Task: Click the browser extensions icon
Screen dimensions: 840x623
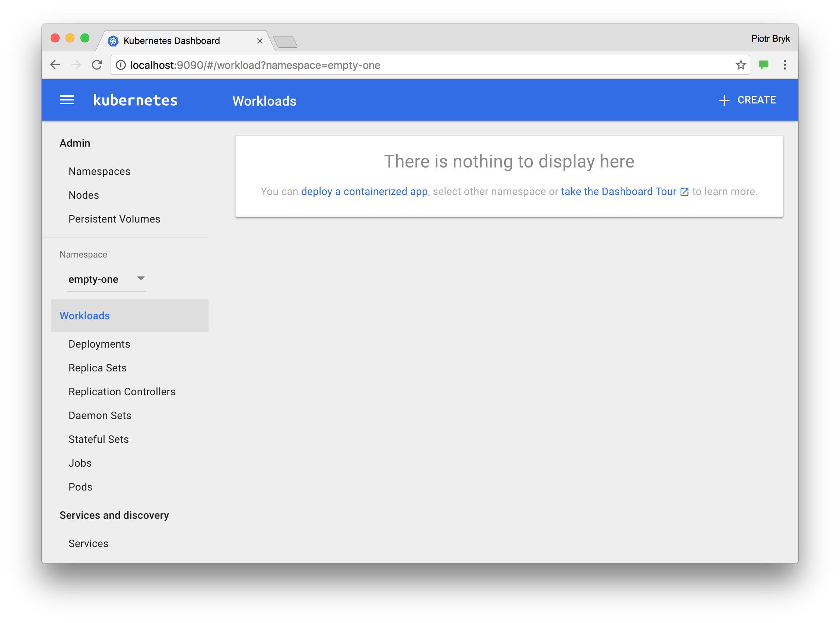Action: [x=762, y=65]
